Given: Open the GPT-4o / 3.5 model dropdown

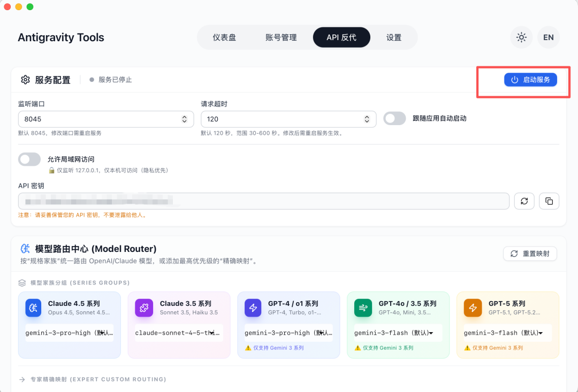Looking at the screenshot, I should (398, 333).
